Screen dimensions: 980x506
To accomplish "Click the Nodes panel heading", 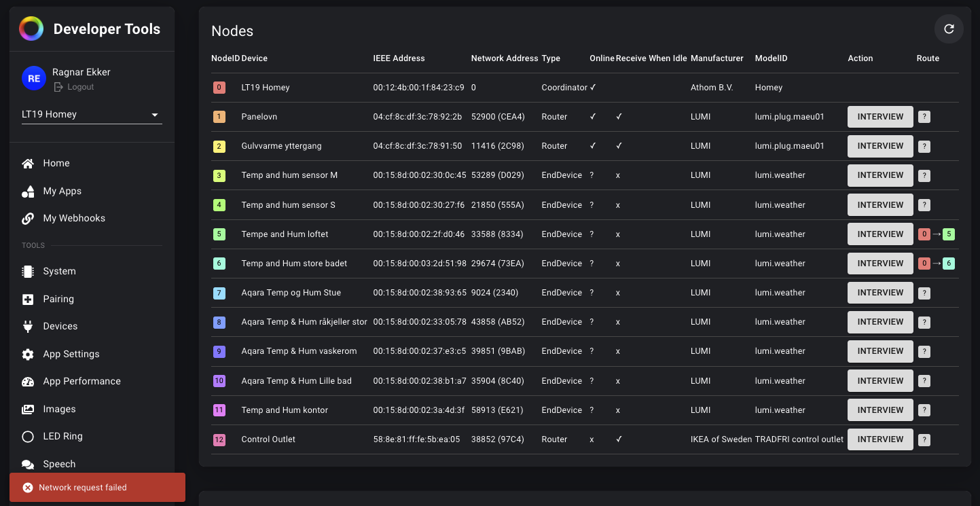I will click(232, 31).
